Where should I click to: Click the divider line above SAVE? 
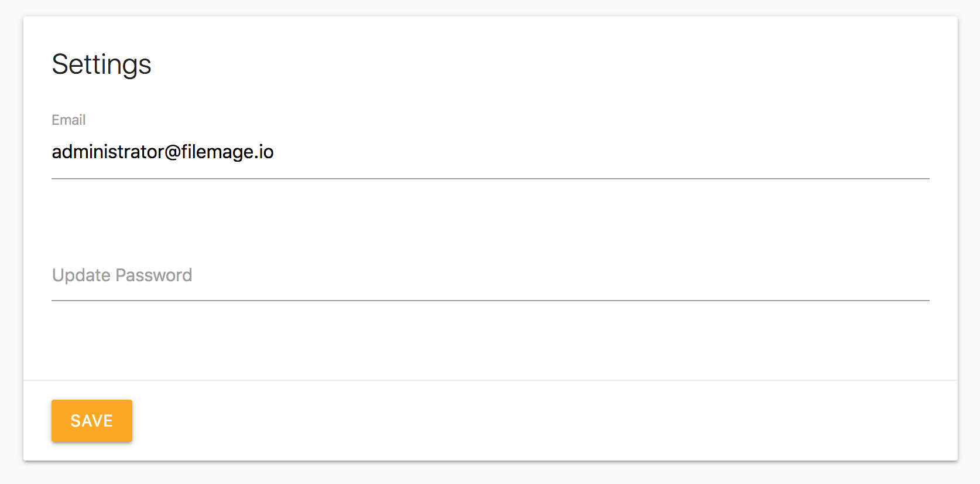(491, 380)
